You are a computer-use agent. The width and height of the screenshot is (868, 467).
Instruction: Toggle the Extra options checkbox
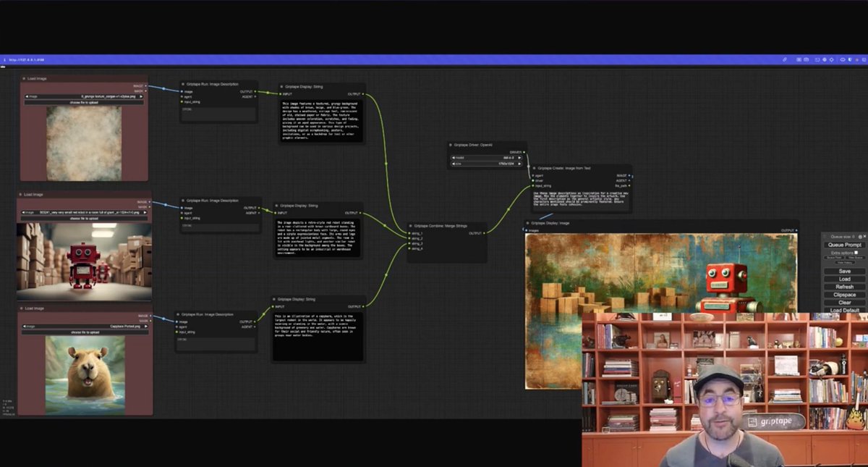tap(856, 253)
